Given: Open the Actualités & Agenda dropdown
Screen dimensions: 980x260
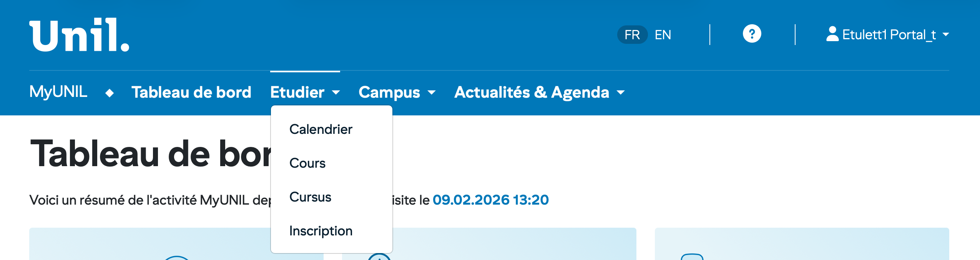Looking at the screenshot, I should tap(539, 92).
